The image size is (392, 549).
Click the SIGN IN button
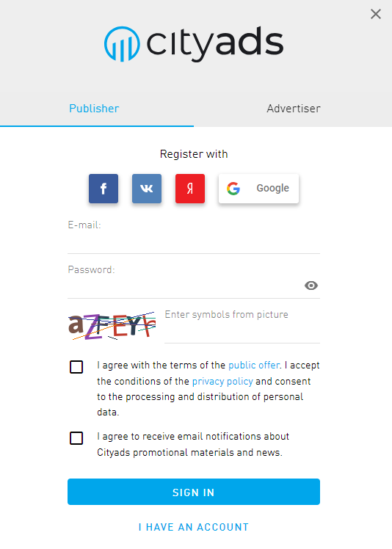pyautogui.click(x=194, y=492)
